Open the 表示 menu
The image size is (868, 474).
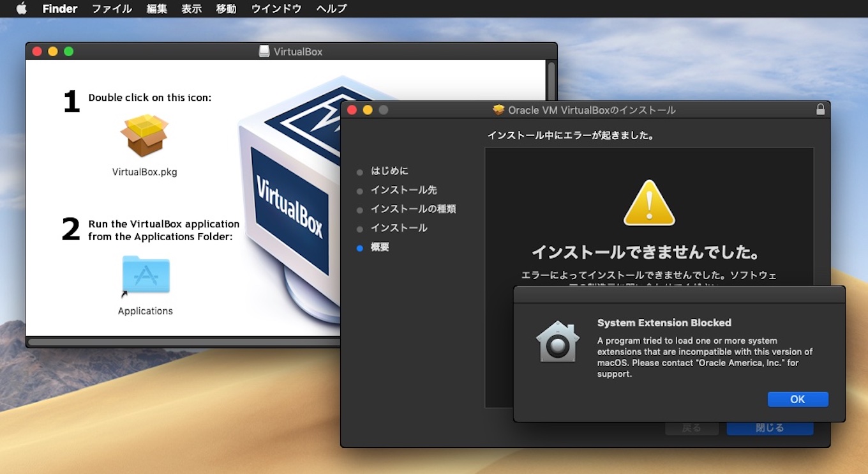[191, 8]
